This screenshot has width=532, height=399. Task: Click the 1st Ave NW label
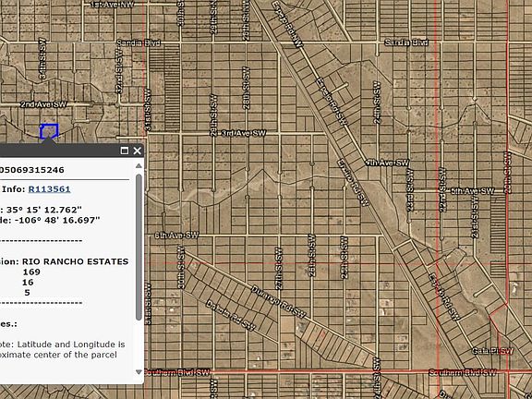[x=112, y=5]
